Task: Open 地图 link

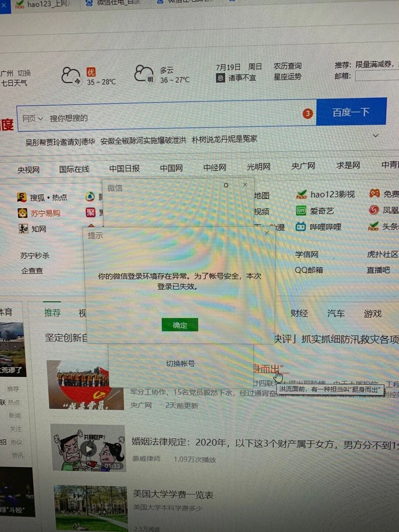Action: click(x=262, y=196)
